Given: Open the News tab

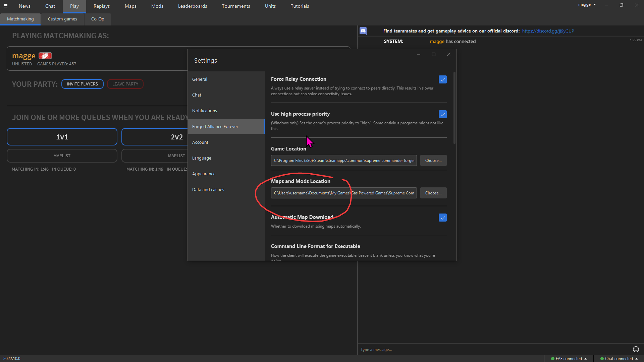Looking at the screenshot, I should [x=24, y=6].
